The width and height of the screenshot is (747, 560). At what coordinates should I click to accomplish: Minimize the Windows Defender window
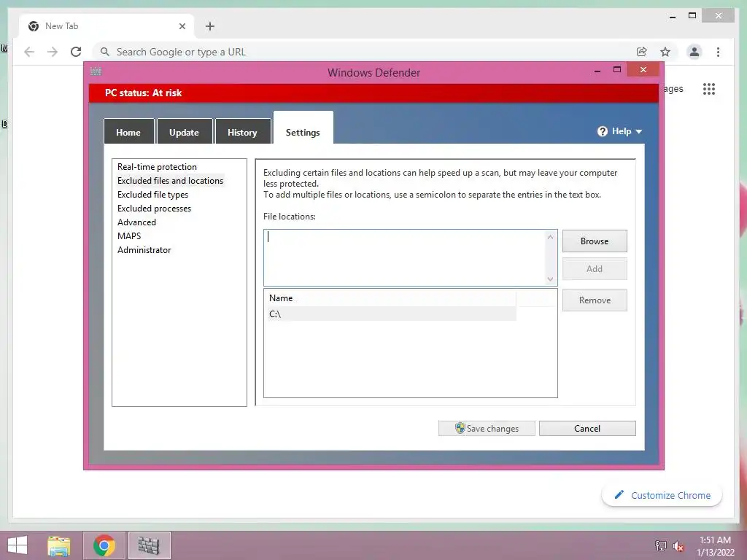tap(597, 71)
